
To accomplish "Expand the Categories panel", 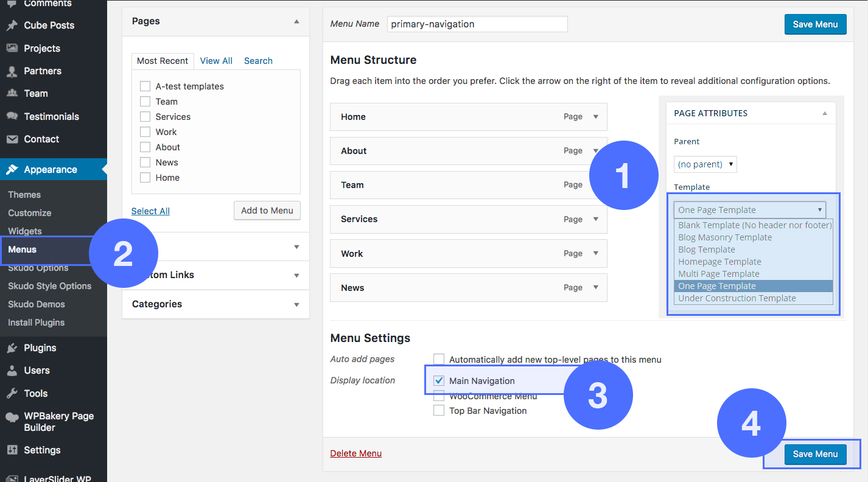I will (296, 304).
